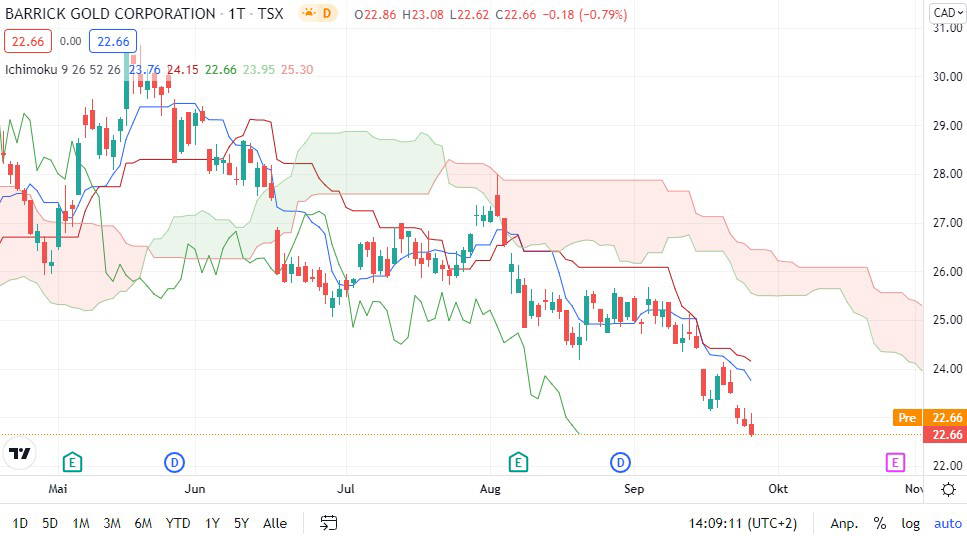
Task: Click the H23.08 high value
Action: (422, 14)
